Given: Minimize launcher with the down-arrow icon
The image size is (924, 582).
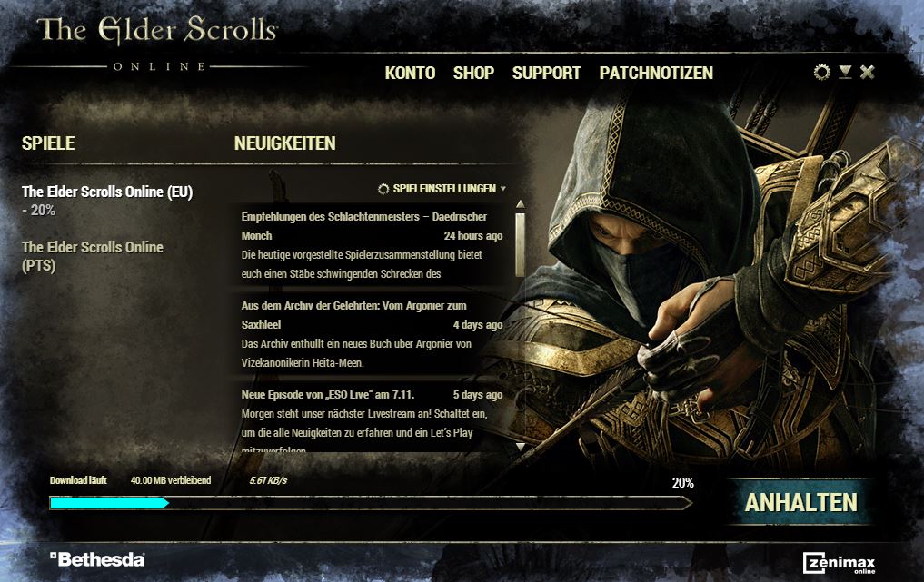Looking at the screenshot, I should pos(845,72).
